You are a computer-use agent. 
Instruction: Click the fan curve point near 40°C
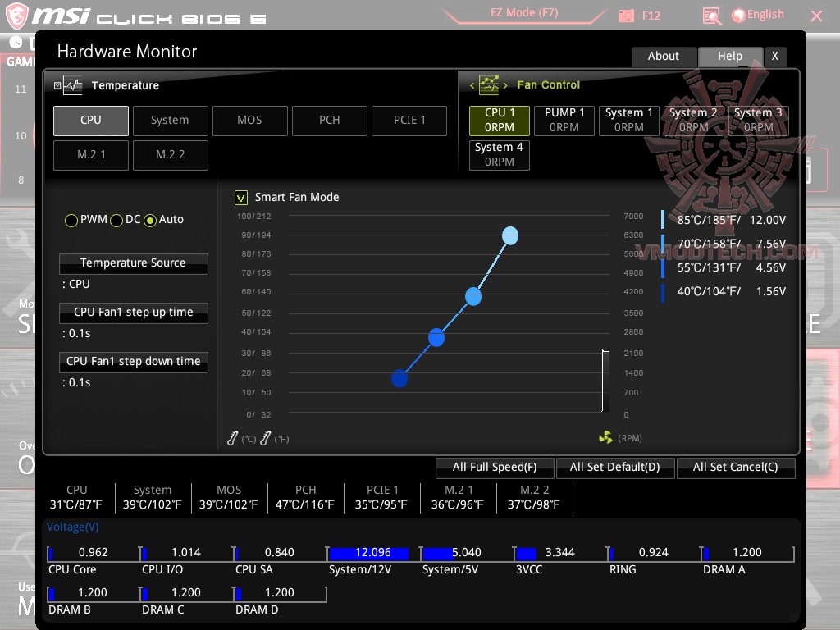(x=436, y=337)
